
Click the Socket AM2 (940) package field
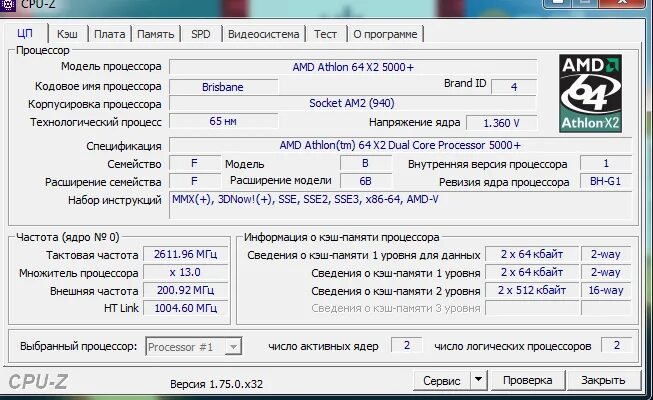click(x=352, y=103)
